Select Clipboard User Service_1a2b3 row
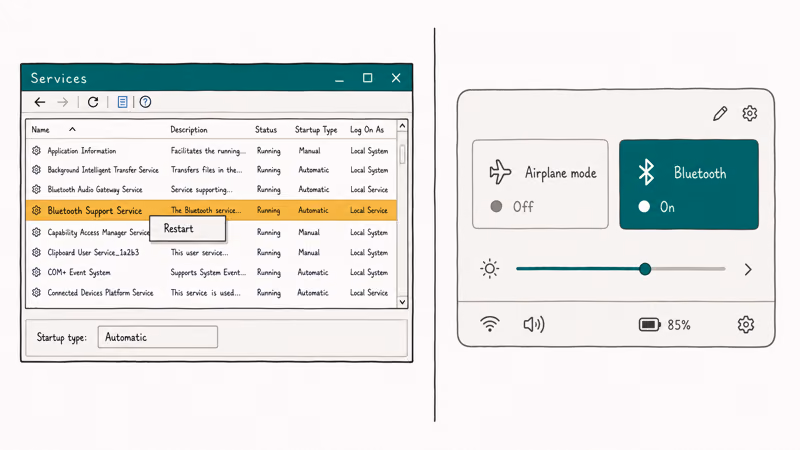The image size is (800, 450). (211, 252)
